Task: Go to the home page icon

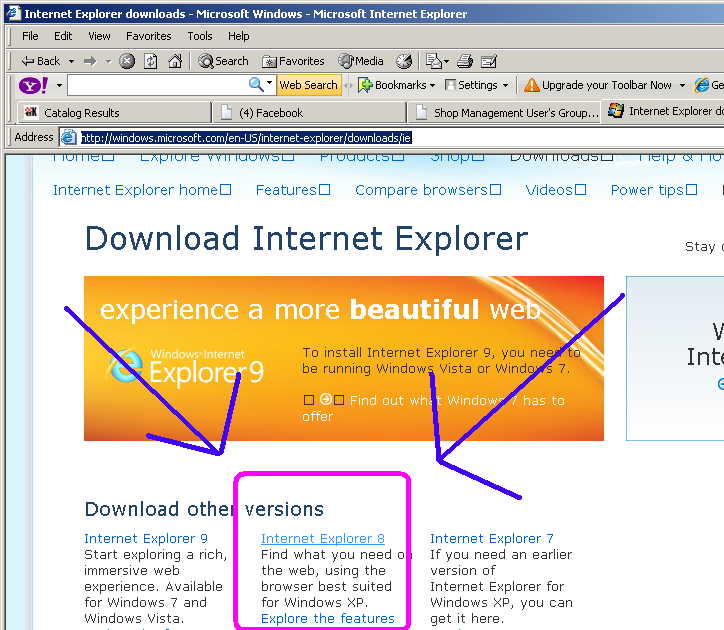Action: click(175, 61)
